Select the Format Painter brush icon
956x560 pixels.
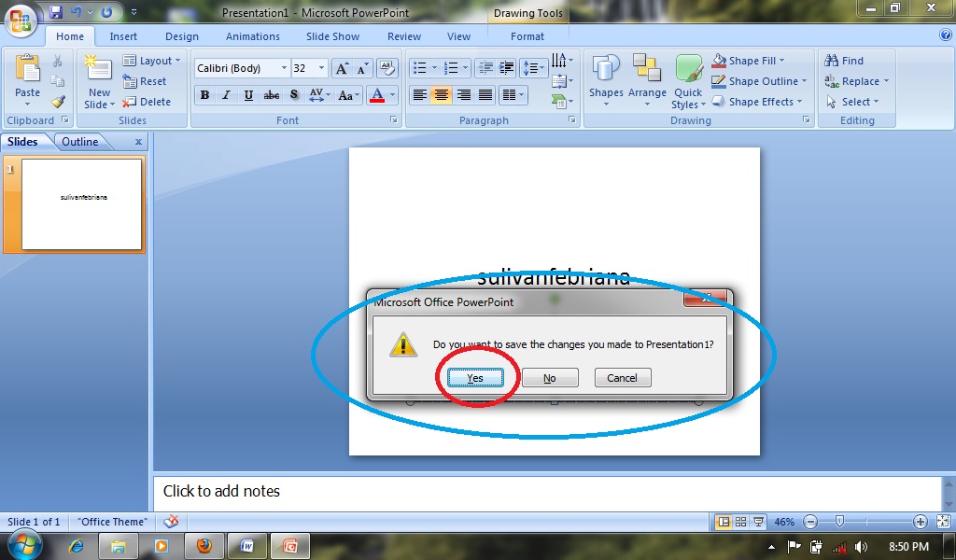tap(58, 103)
